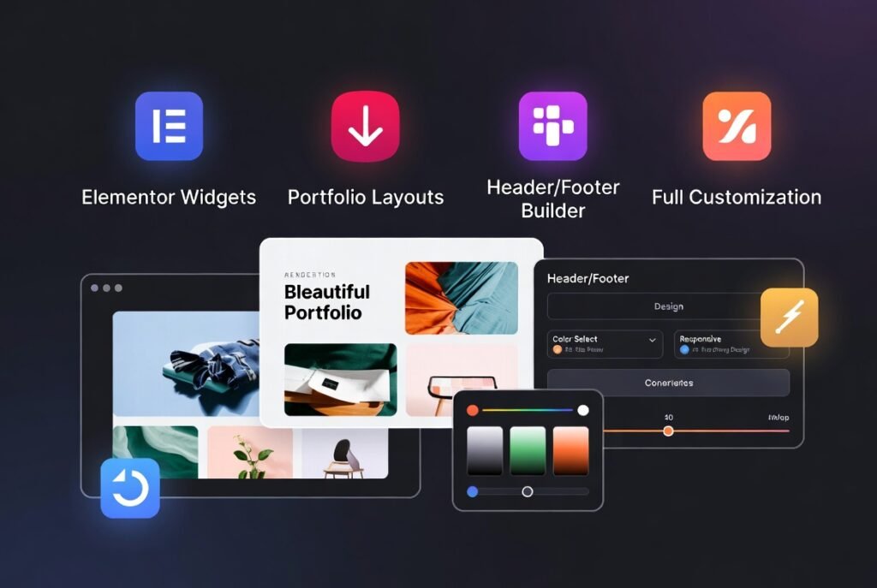
Task: Open the pink chair thumbnail in portfolio card
Action: tap(462, 380)
